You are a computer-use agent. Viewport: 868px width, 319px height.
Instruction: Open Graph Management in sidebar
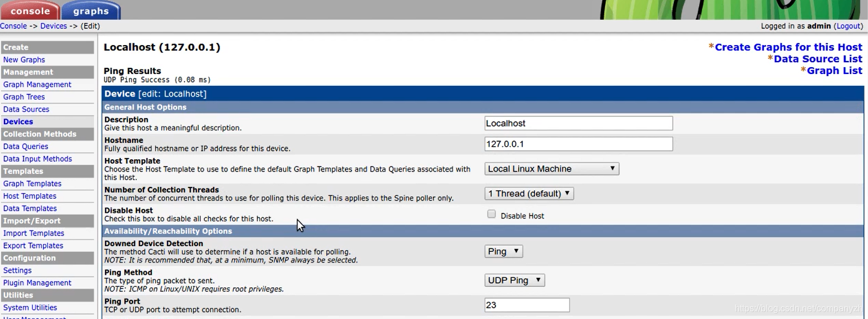pos(37,85)
